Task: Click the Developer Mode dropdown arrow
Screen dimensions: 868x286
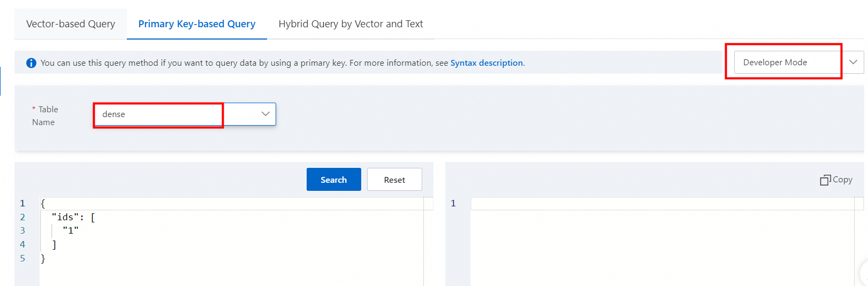Action: (853, 62)
